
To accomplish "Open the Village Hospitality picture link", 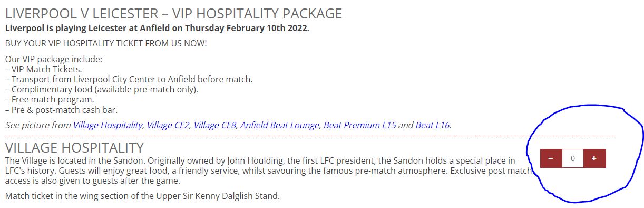I will click(x=108, y=126).
